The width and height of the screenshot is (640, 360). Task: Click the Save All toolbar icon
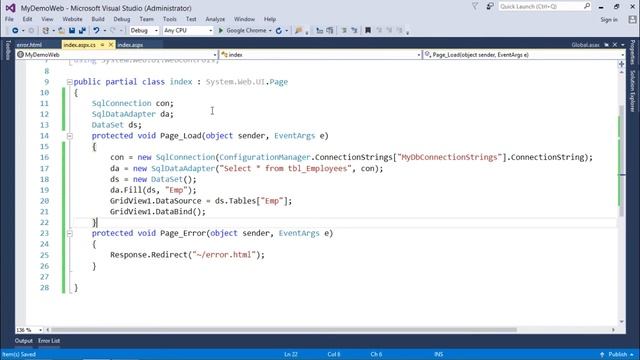[82, 31]
